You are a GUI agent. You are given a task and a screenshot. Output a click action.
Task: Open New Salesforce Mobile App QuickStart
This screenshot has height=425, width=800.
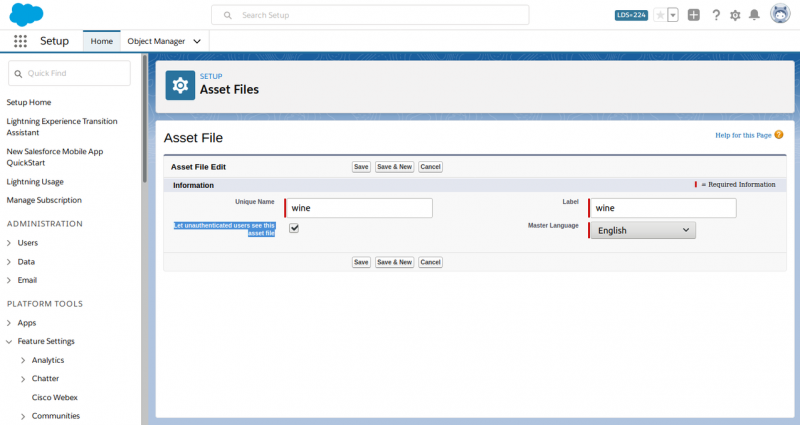pyautogui.click(x=55, y=157)
